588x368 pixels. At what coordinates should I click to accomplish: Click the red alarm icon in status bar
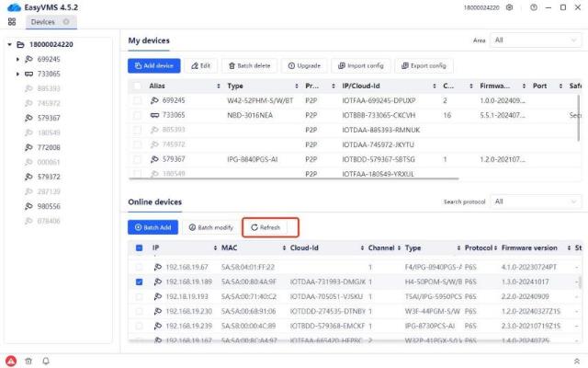tap(11, 361)
